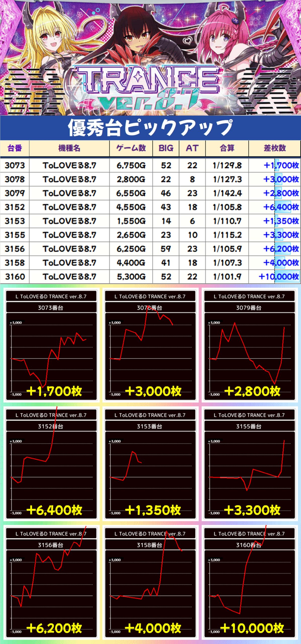The width and height of the screenshot is (301, 644).
Task: Click the 1/127.3 value in row 3078
Action: point(227,179)
